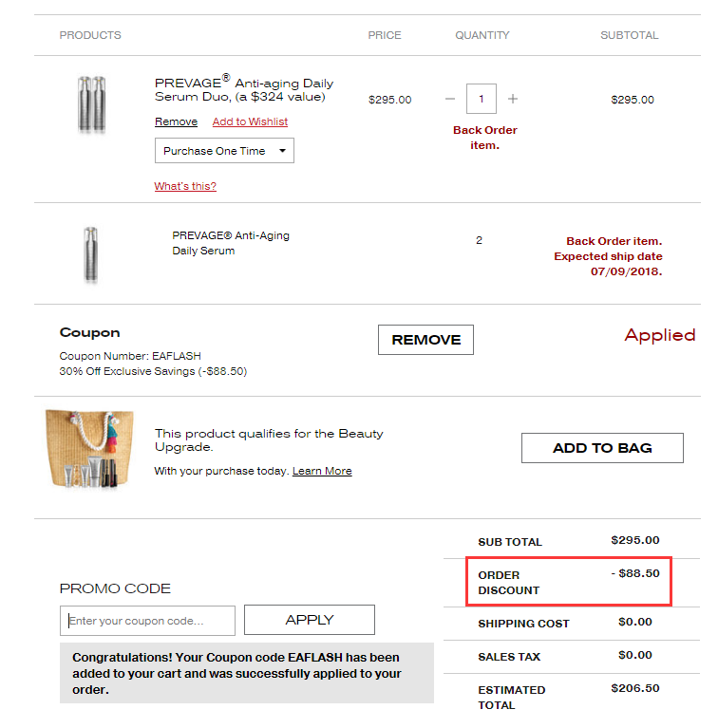This screenshot has width=718, height=728.
Task: Open Learn More about Beauty Upgrade
Action: point(322,471)
